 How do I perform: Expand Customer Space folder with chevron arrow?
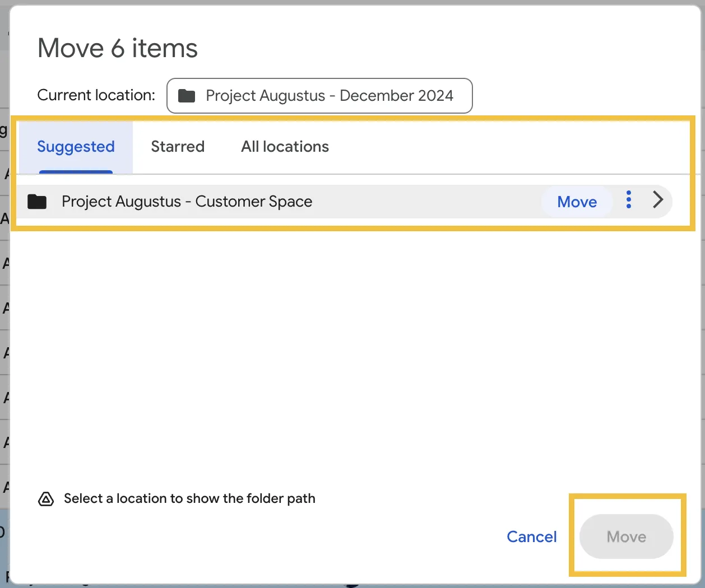point(658,200)
